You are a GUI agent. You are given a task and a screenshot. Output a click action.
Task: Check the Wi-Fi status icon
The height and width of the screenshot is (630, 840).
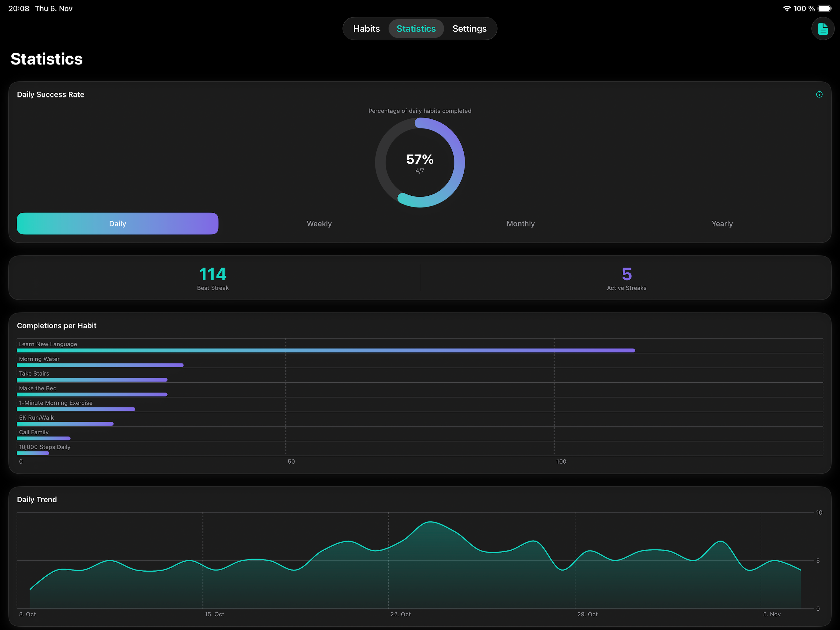(x=787, y=8)
